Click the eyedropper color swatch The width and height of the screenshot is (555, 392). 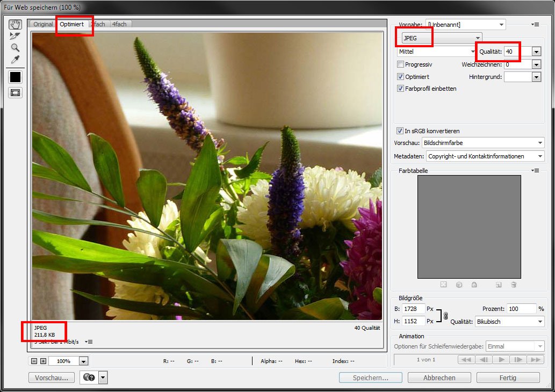[15, 77]
